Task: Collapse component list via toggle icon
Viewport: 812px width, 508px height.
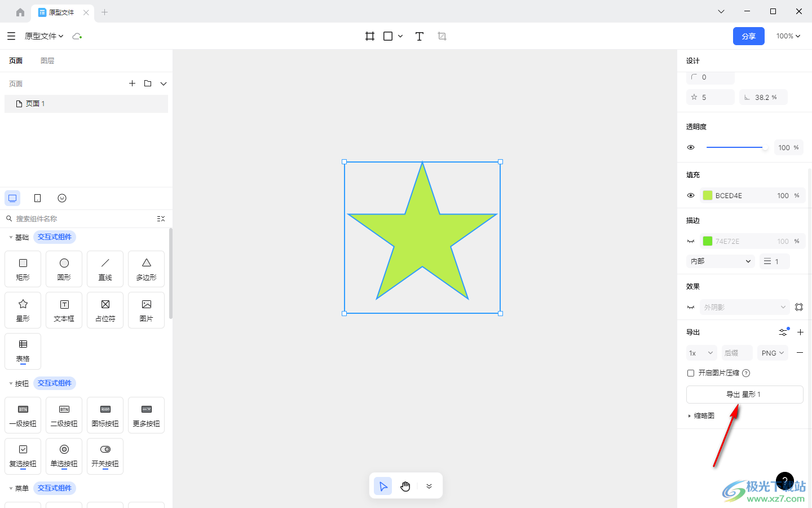Action: (x=161, y=218)
